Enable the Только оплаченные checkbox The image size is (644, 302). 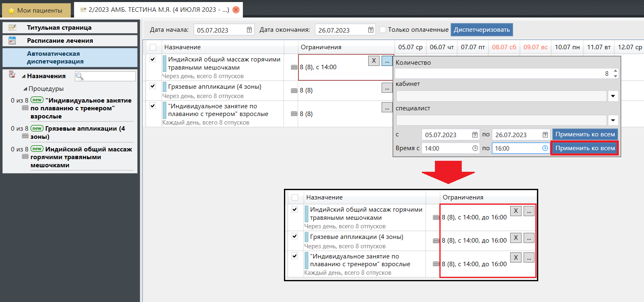tap(383, 30)
